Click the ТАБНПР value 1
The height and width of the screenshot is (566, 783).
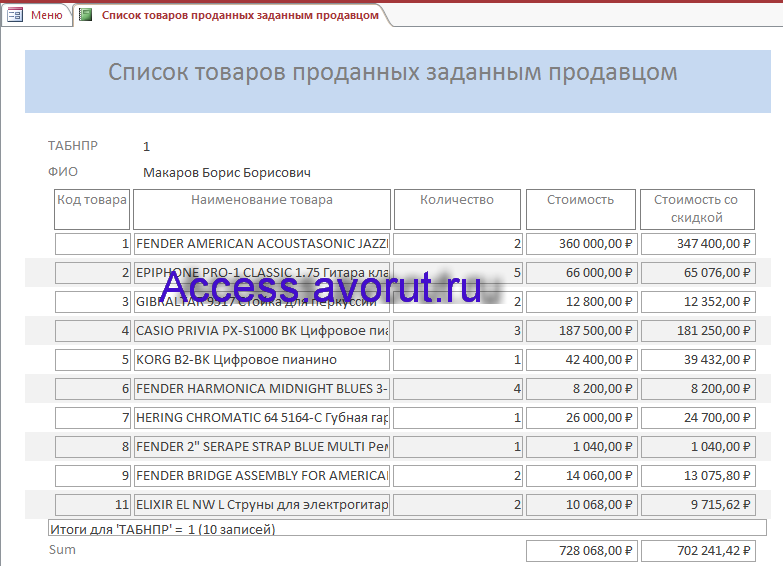click(146, 146)
